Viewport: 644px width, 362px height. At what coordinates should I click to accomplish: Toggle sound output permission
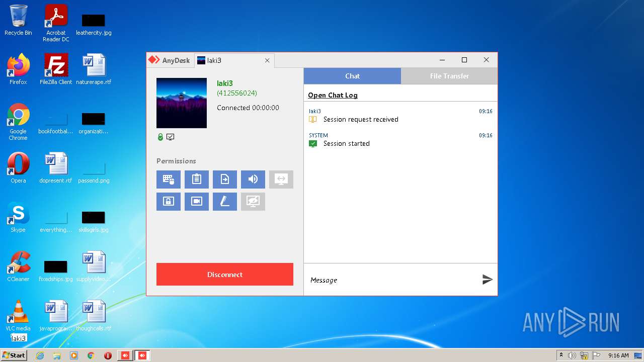(x=253, y=179)
